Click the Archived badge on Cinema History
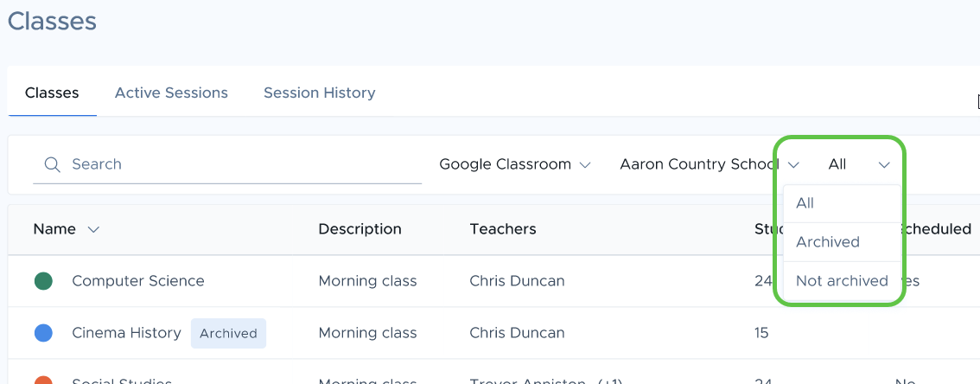Viewport: 980px width, 384px height. pos(228,333)
